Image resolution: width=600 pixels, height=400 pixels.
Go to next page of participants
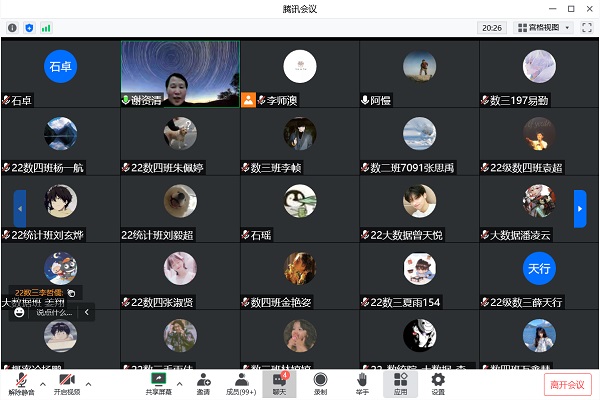click(x=580, y=209)
